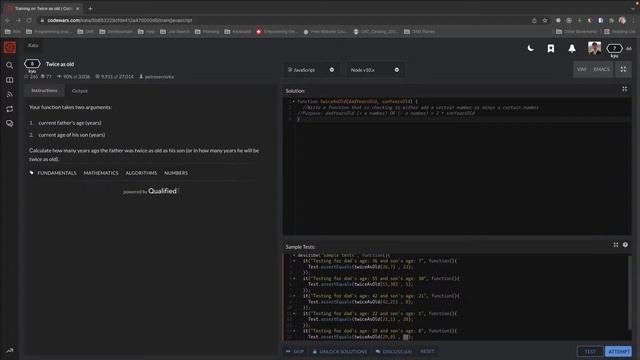Viewport: 640px width, 360px height.
Task: Open Sample Tests help question icon
Action: pyautogui.click(x=625, y=245)
